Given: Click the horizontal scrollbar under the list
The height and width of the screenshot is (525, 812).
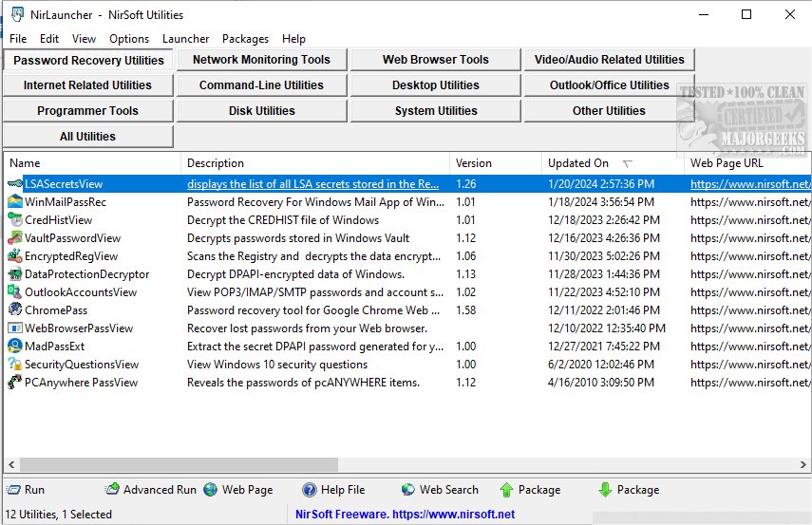Looking at the screenshot, I should pos(285,465).
